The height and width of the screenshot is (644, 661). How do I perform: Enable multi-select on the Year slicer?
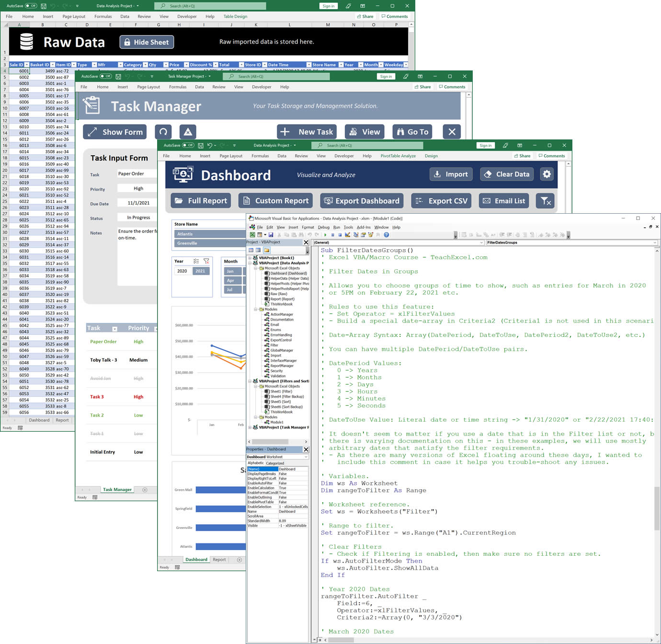195,261
